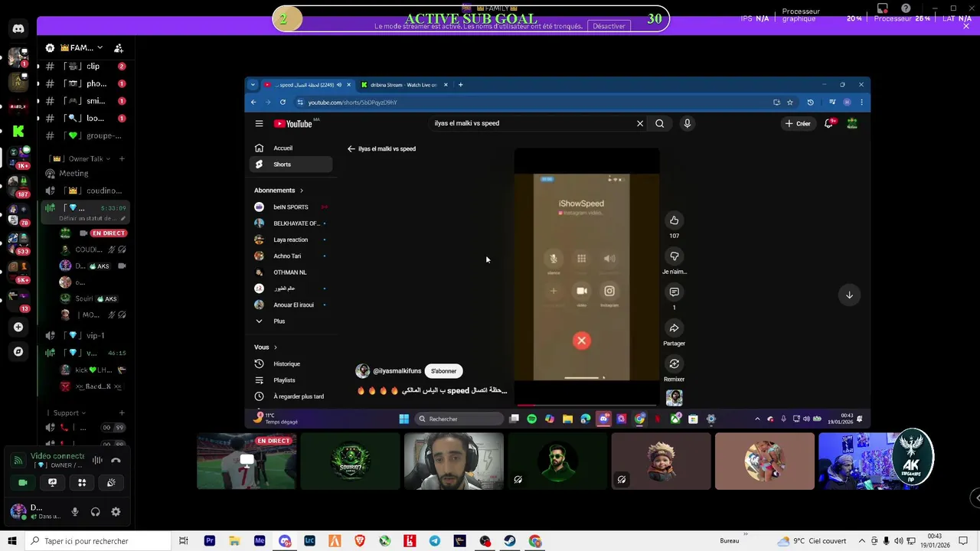Mute your microphone in user panel
Image resolution: width=980 pixels, height=551 pixels.
75,512
